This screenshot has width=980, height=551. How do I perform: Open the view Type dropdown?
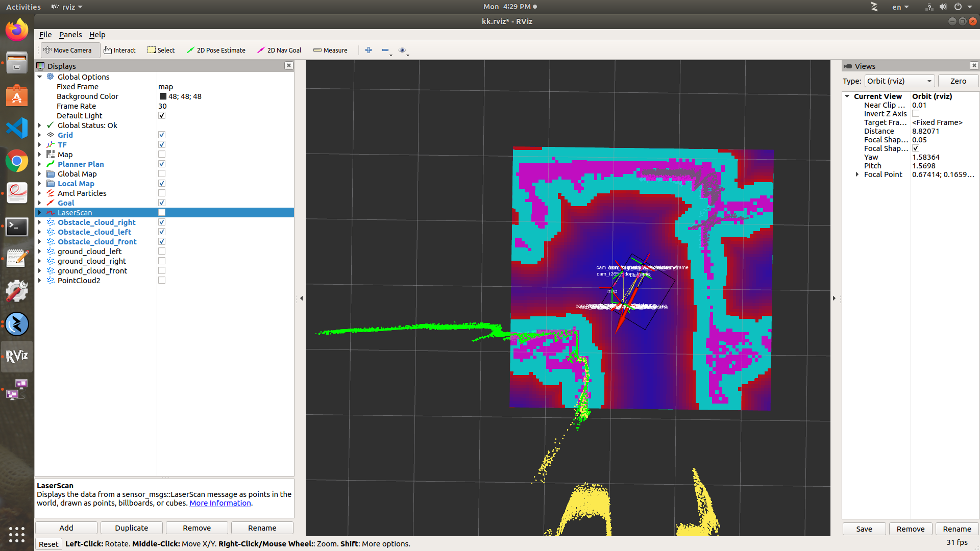pos(899,81)
